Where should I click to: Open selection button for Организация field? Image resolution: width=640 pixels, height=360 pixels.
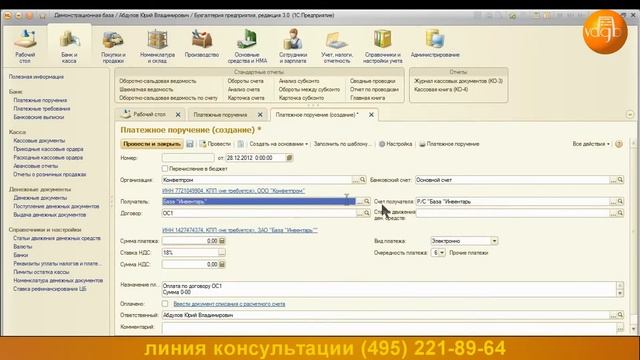(x=356, y=180)
